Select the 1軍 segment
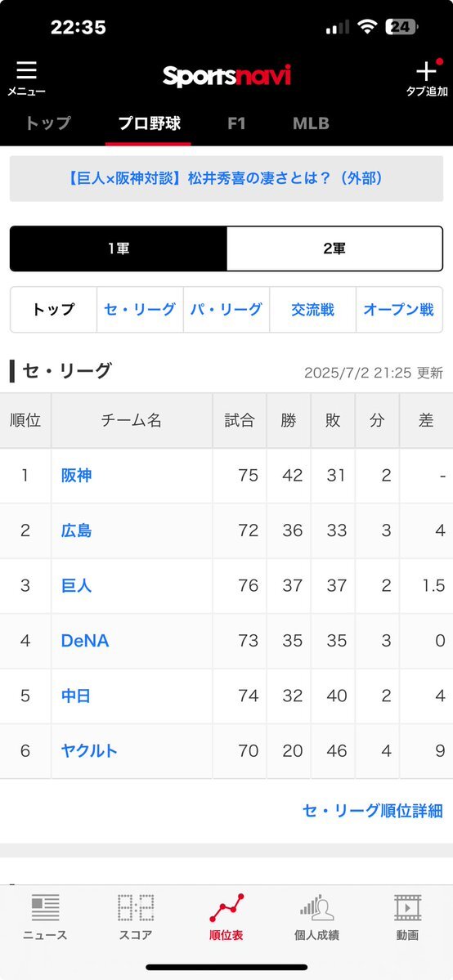The width and height of the screenshot is (453, 980). tap(119, 248)
